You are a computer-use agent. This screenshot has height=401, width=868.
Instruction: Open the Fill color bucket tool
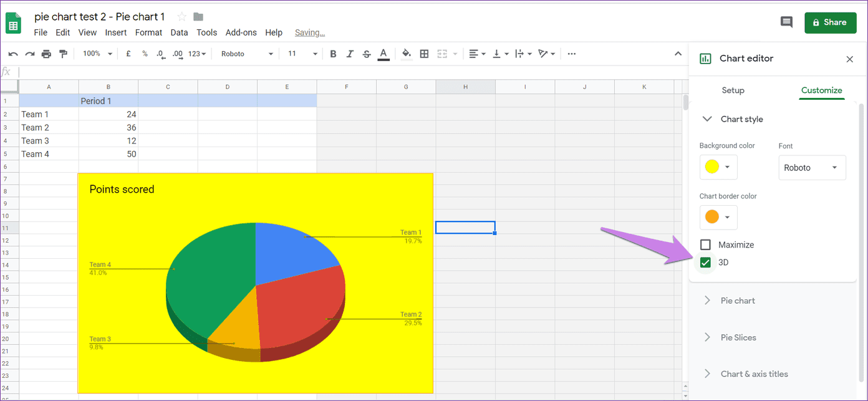[x=407, y=54]
